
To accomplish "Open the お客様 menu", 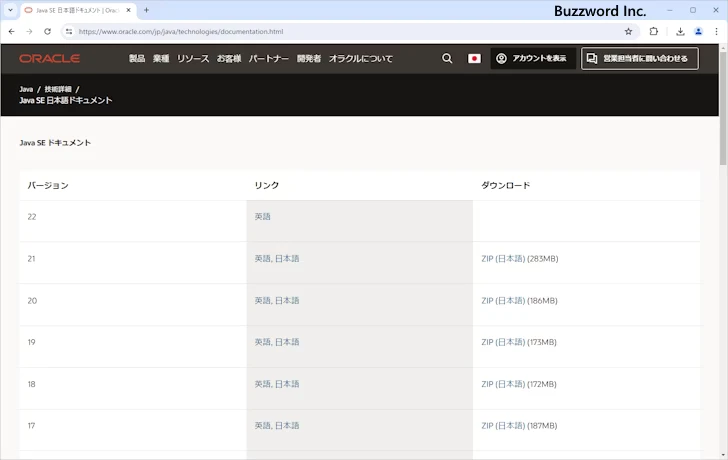I will (x=229, y=58).
